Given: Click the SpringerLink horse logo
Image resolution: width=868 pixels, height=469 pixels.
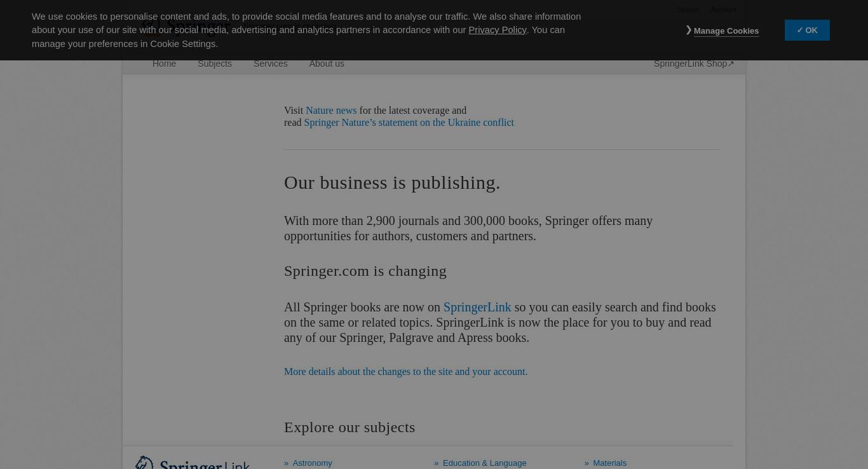Looking at the screenshot, I should (193, 462).
